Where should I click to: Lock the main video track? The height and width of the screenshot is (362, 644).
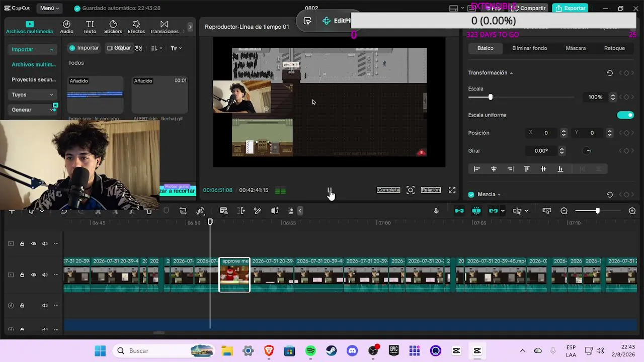(22, 275)
